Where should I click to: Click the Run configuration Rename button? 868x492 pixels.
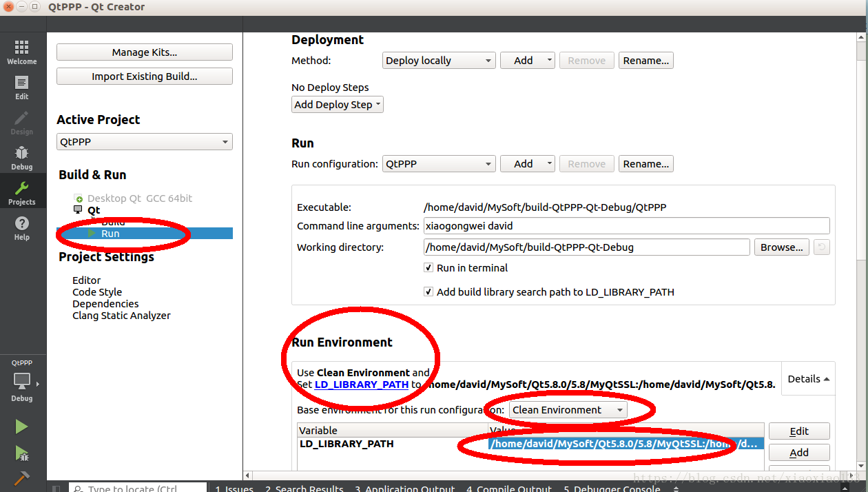(x=645, y=164)
